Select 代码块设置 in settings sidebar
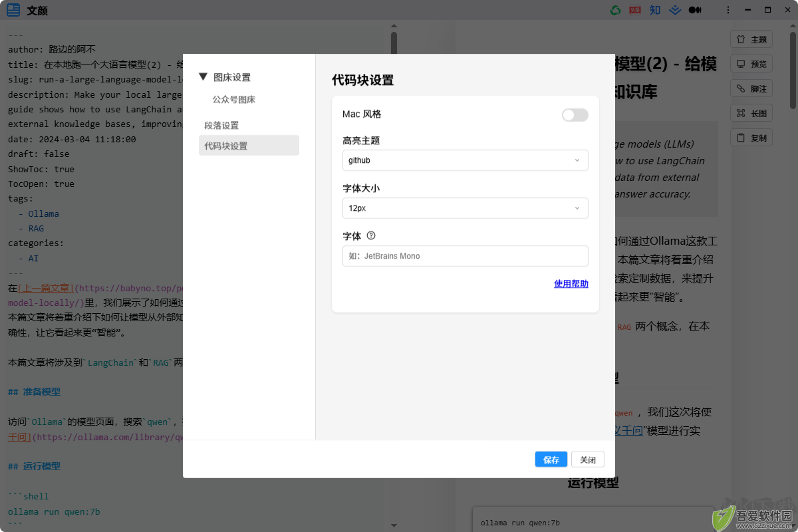Viewport: 798px width, 532px height. 249,146
